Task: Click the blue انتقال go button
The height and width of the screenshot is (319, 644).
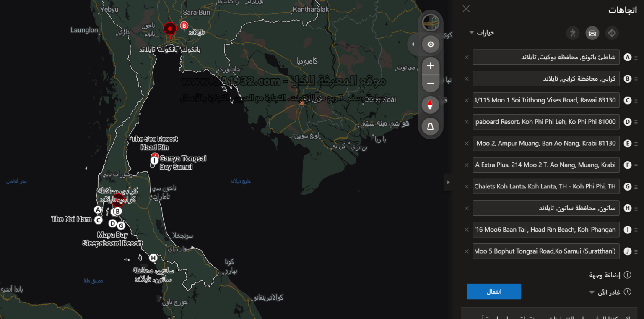Action: point(494,292)
